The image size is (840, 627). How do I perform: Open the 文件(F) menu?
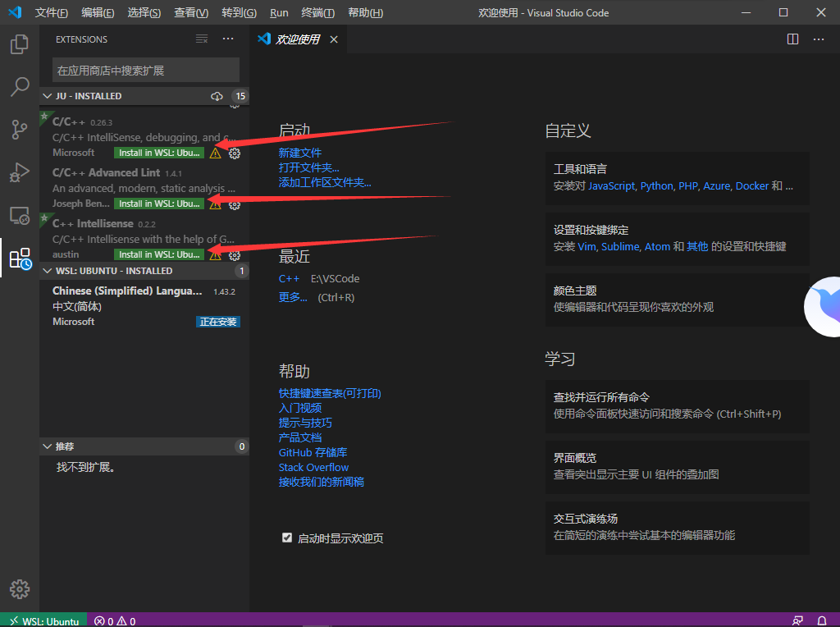point(52,12)
